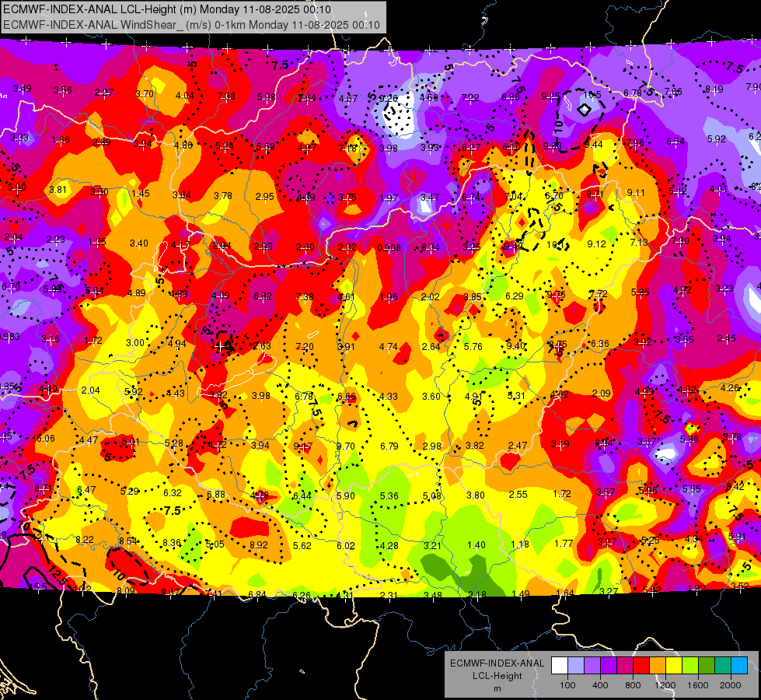Select the teal legend color swatch
Image resolution: width=761 pixels, height=700 pixels.
tap(723, 666)
